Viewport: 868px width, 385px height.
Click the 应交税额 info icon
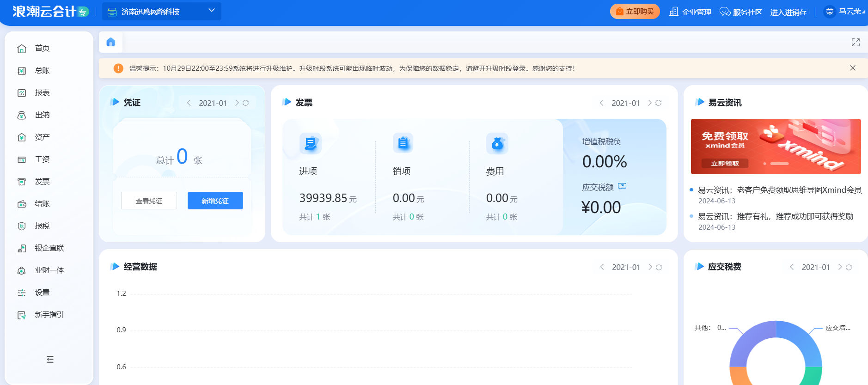coord(622,186)
